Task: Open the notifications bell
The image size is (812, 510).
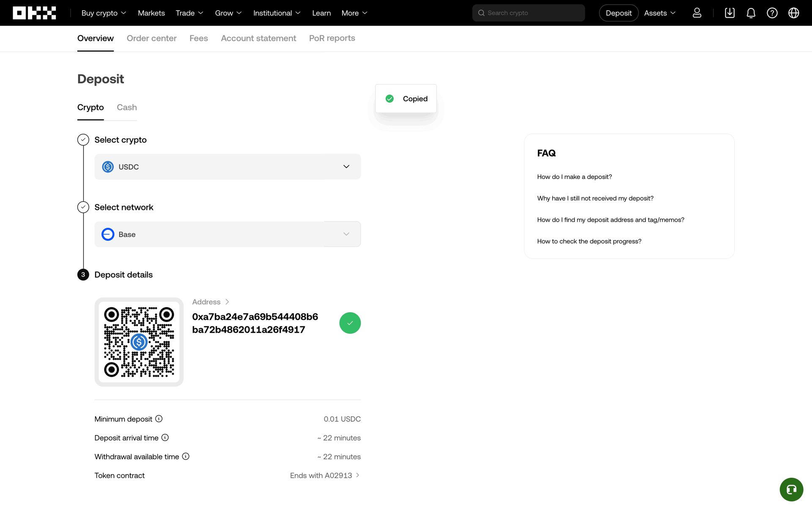Action: click(751, 13)
